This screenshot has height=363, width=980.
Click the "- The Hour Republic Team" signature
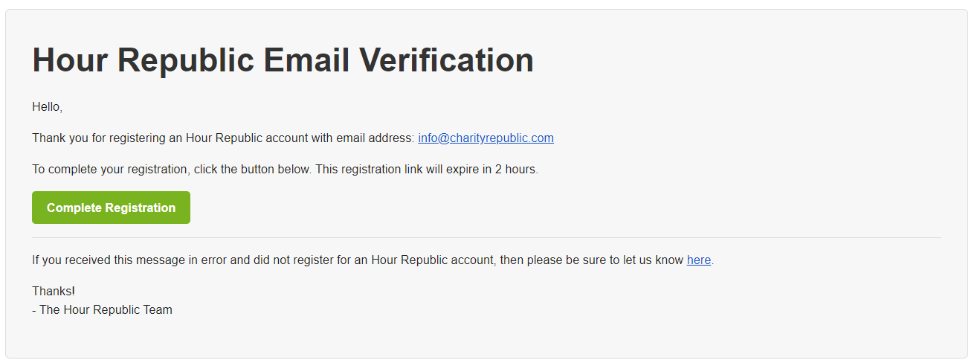pyautogui.click(x=103, y=309)
